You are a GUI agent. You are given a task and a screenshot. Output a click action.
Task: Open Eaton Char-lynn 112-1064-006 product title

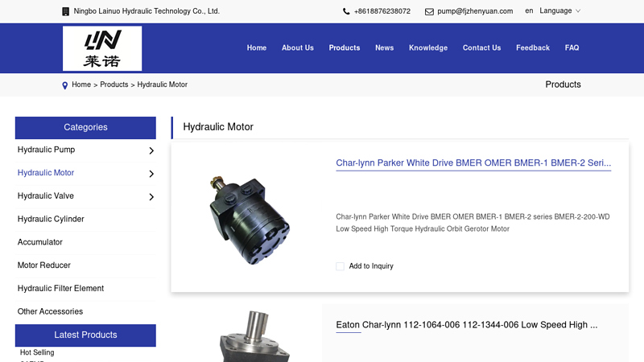(467, 325)
